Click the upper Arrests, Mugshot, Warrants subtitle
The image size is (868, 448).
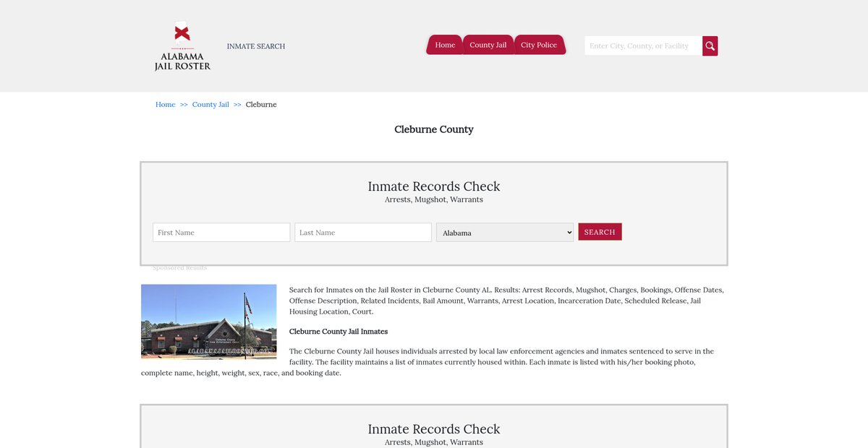(434, 199)
